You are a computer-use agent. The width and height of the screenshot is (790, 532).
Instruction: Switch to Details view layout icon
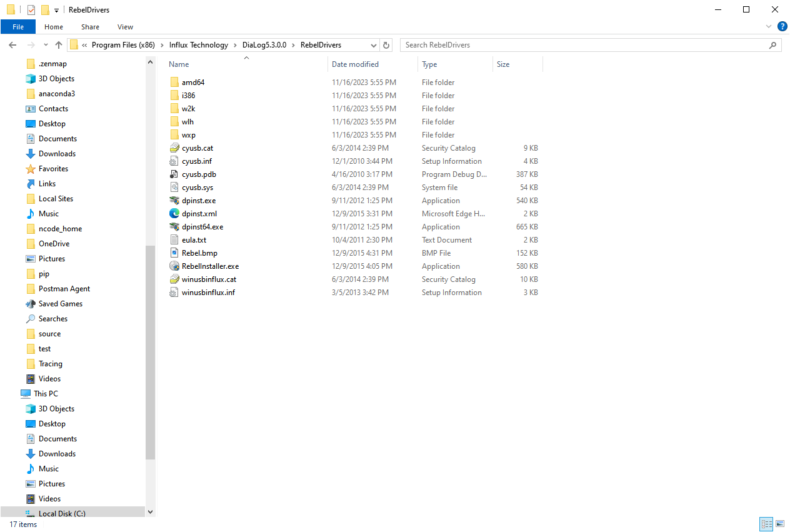pos(767,524)
